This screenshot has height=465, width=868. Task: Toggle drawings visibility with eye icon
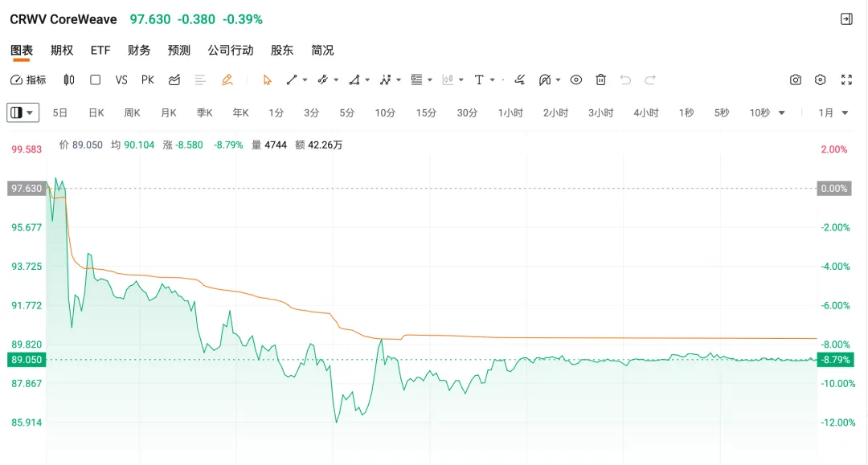(575, 80)
